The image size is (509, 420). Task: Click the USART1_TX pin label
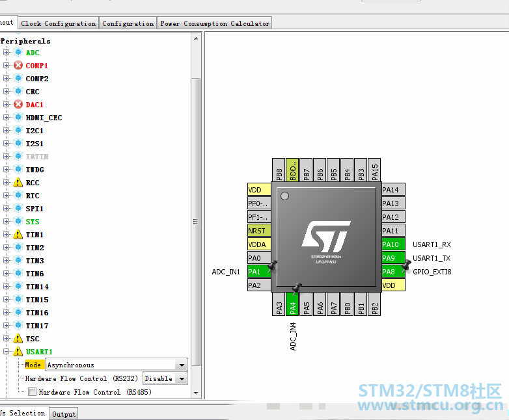(x=431, y=258)
